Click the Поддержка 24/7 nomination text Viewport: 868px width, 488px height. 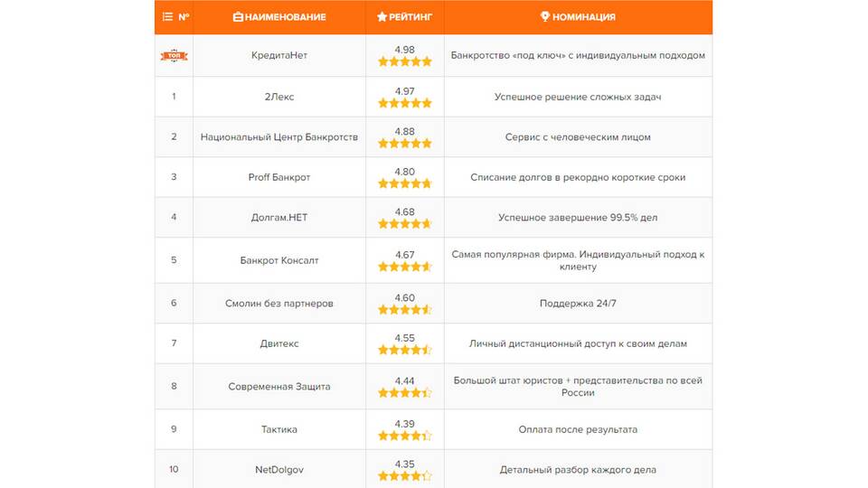tap(578, 304)
